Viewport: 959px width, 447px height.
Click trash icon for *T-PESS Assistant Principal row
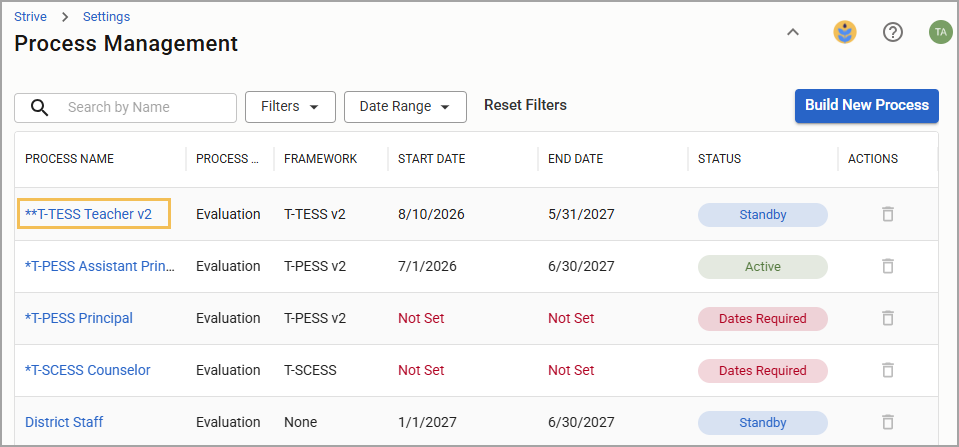click(x=887, y=266)
